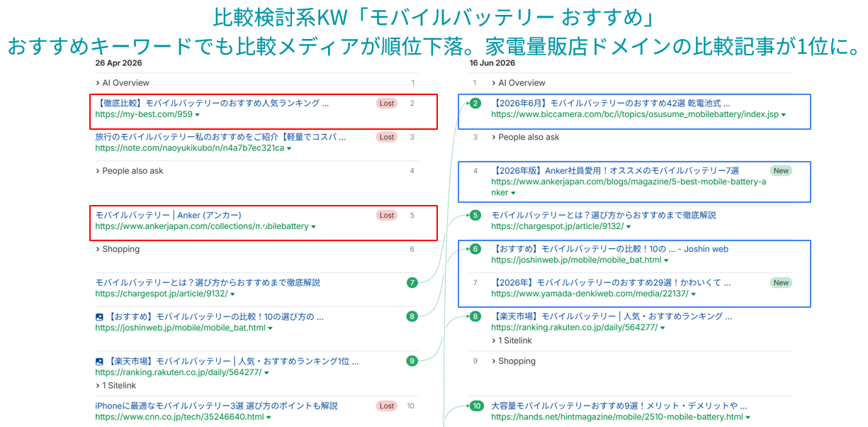Image resolution: width=868 pixels, height=427 pixels.
Task: Click New badge on yamada-denkiweb result
Action: point(781,282)
